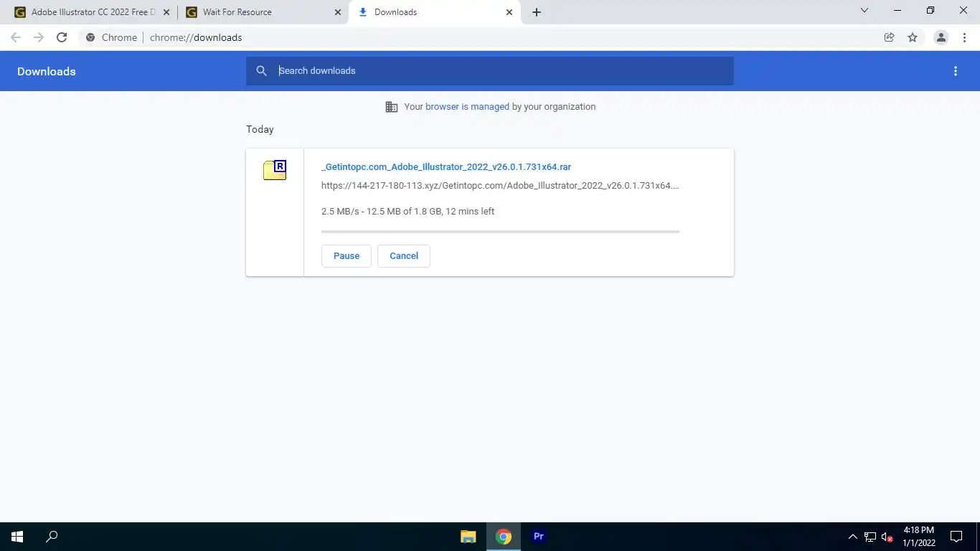Bookmark this tab with the star icon
The width and height of the screenshot is (980, 551).
click(913, 37)
